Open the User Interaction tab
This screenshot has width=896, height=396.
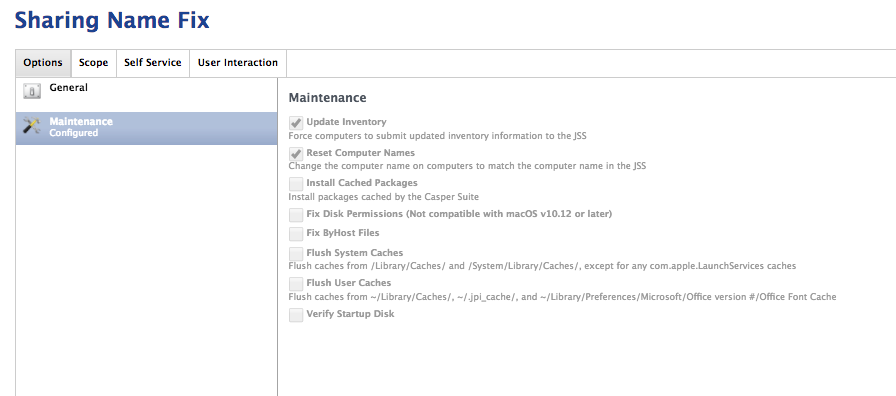[238, 63]
